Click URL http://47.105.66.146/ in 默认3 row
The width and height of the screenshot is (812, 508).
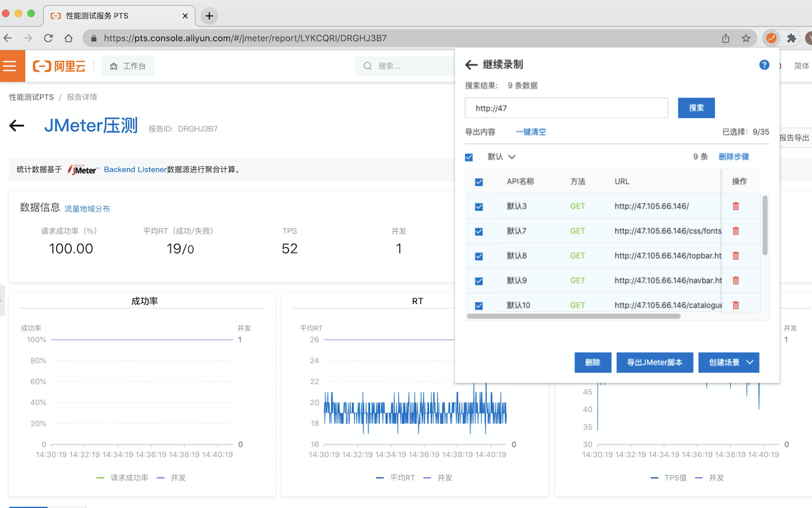coord(652,206)
